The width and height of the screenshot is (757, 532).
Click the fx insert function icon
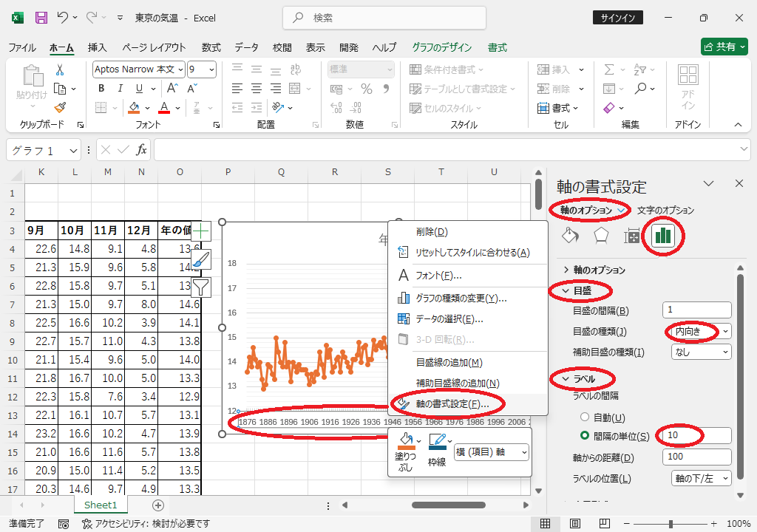coord(141,150)
